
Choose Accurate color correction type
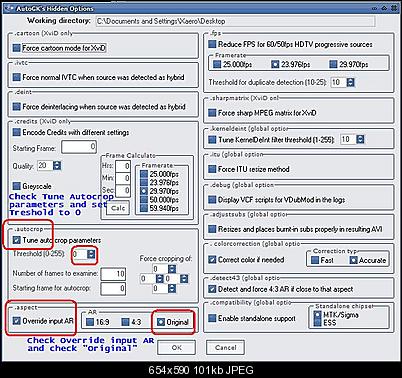pos(354,260)
